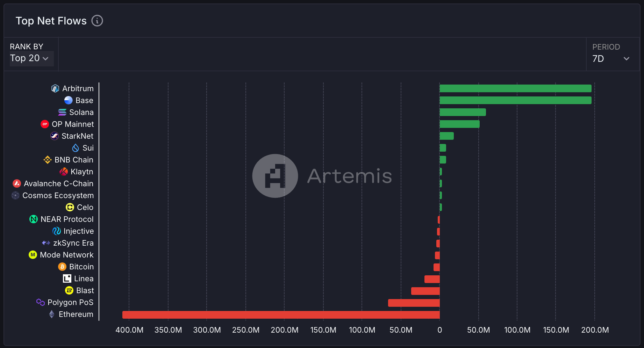Click the NEAR Protocol label text
This screenshot has height=348, width=644.
coord(67,219)
